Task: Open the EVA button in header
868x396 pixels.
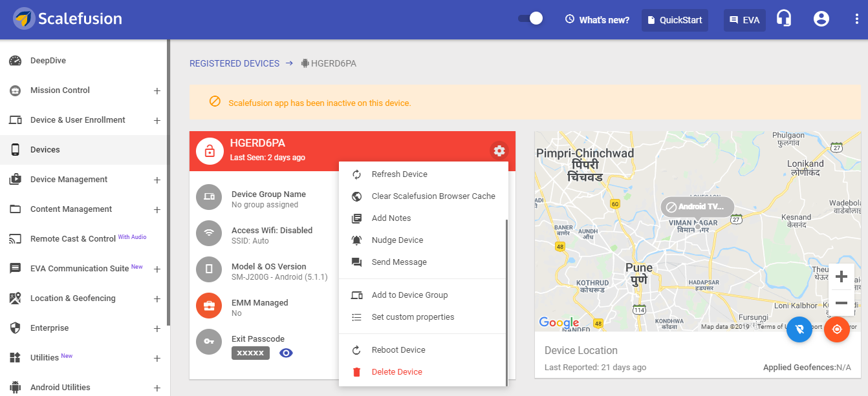Action: (x=744, y=20)
